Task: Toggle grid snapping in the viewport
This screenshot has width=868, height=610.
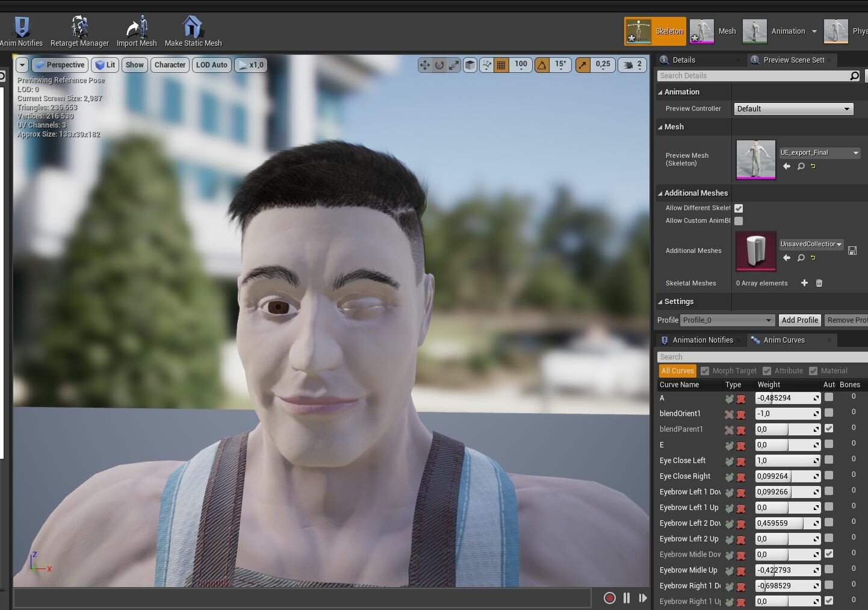Action: pyautogui.click(x=501, y=64)
